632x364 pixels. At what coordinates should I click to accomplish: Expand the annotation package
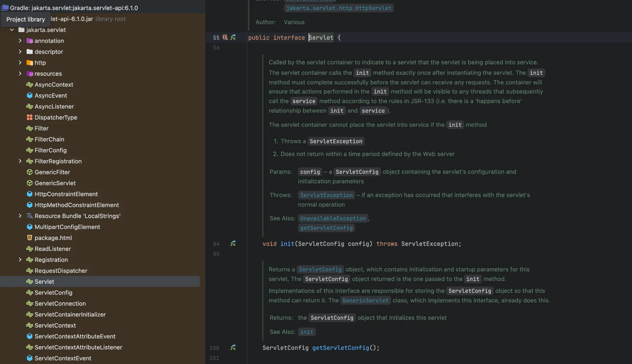(20, 41)
